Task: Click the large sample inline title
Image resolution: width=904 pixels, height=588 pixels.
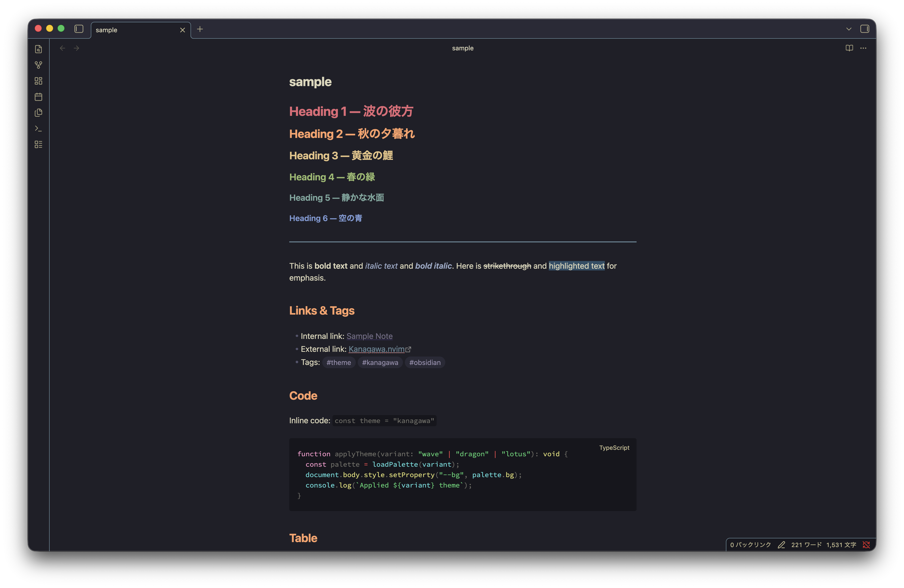Action: pyautogui.click(x=310, y=82)
